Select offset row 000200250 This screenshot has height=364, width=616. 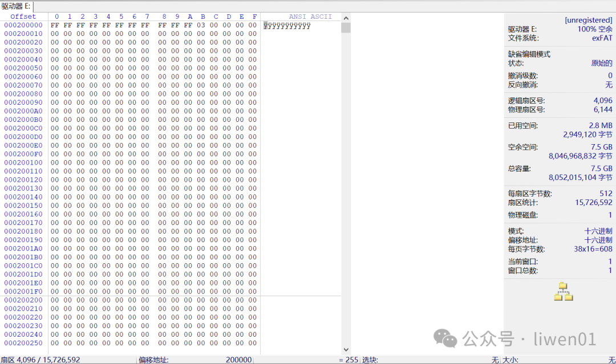23,343
